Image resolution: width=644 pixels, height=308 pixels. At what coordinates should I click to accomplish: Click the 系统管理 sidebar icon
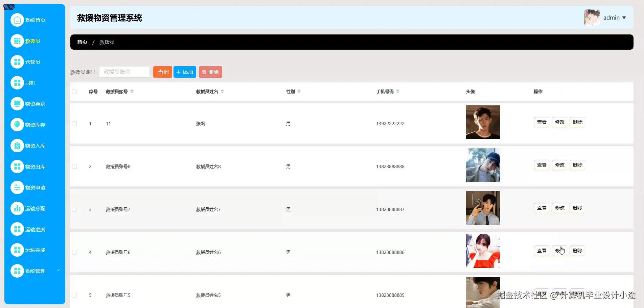tap(17, 271)
